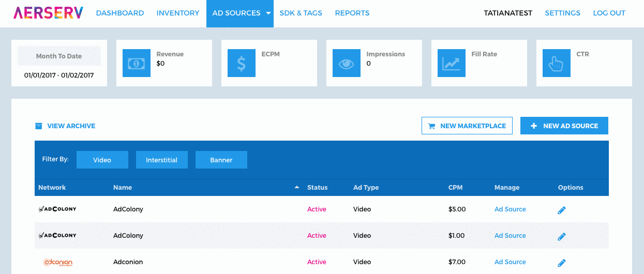Edit the $5.00 AdColony ad source pencil

562,210
